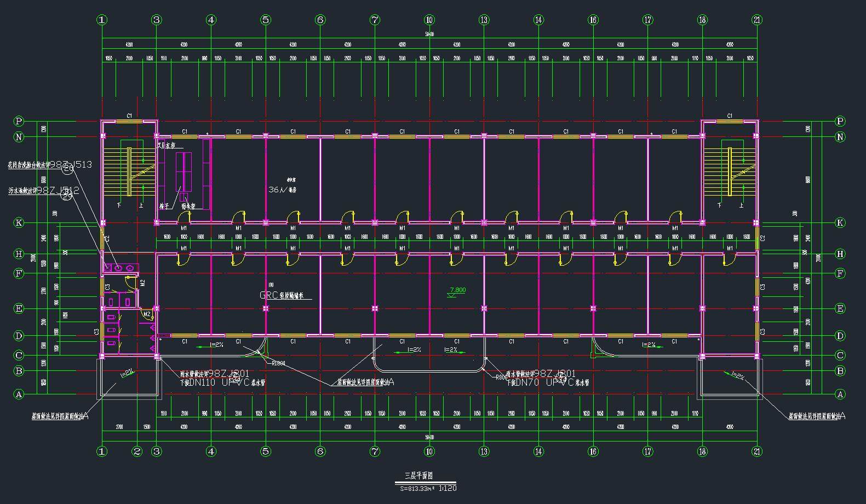Viewport: 866px width, 504px height.
Task: Select the GRC partition wall label
Action: (282, 295)
